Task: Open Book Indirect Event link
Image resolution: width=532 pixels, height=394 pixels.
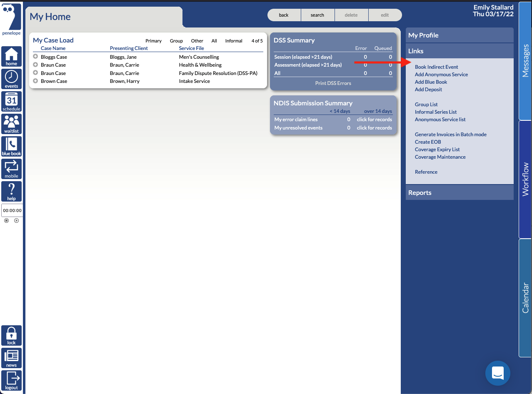Action: [436, 67]
